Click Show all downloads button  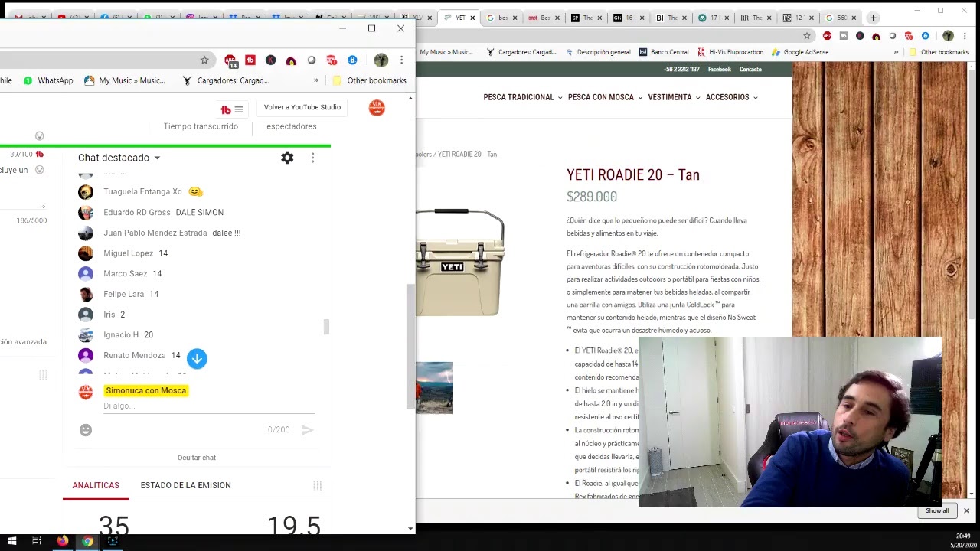937,510
